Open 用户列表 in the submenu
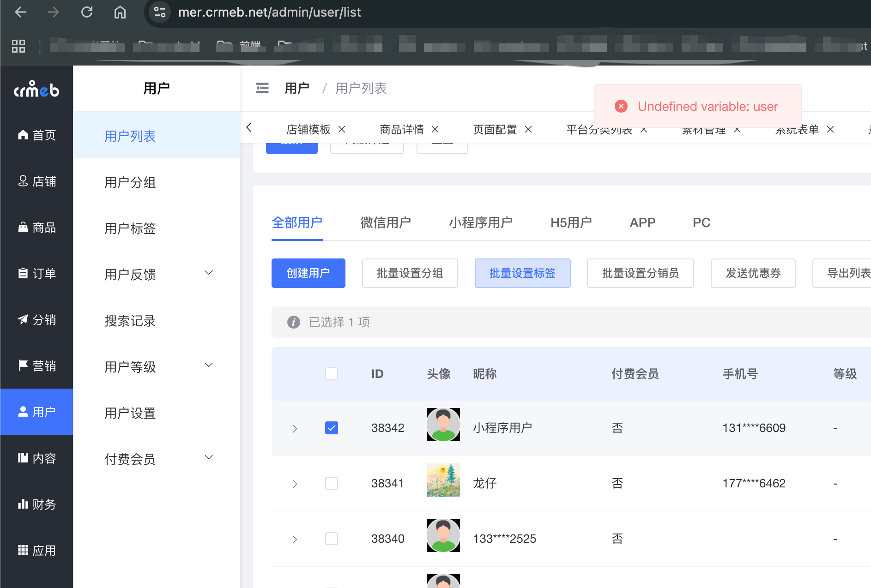The width and height of the screenshot is (871, 588). (157, 136)
